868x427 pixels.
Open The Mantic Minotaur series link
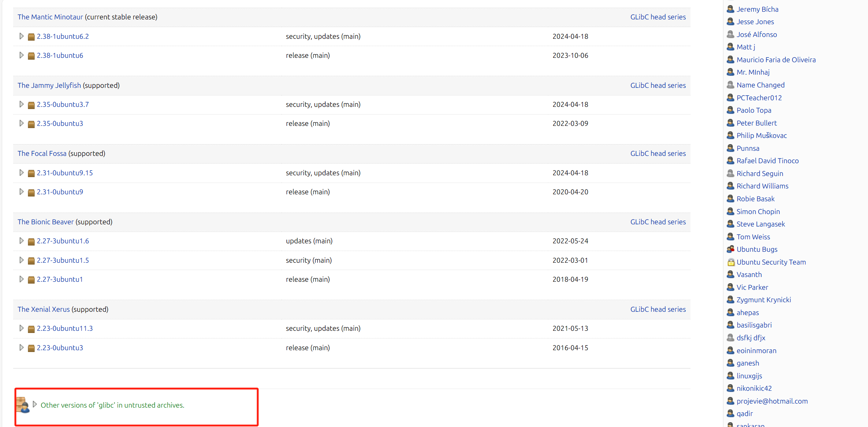coord(50,17)
